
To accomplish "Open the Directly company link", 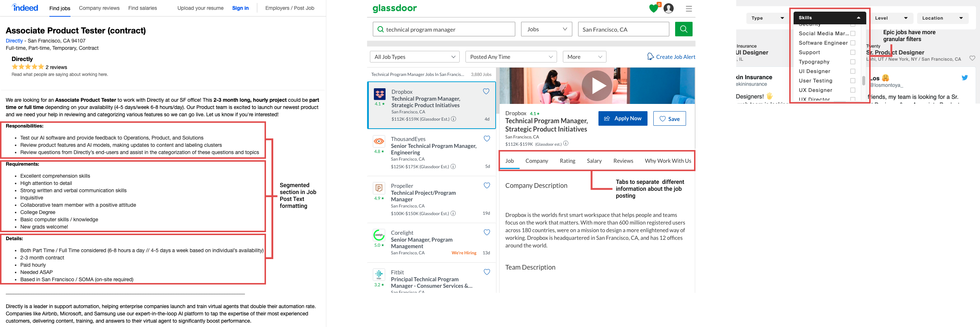I will click(x=14, y=41).
